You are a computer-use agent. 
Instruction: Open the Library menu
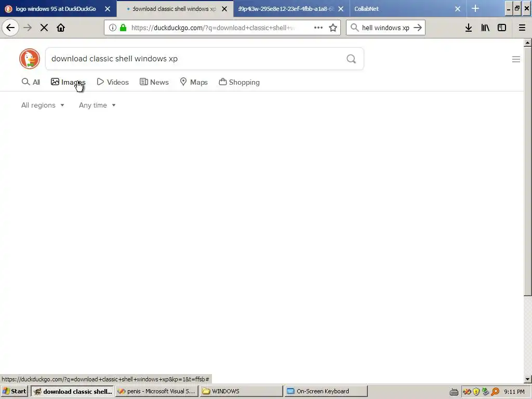pyautogui.click(x=485, y=28)
